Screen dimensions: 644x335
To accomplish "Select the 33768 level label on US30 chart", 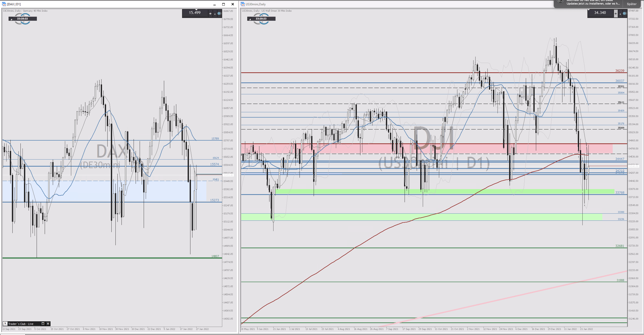I will point(620,193).
